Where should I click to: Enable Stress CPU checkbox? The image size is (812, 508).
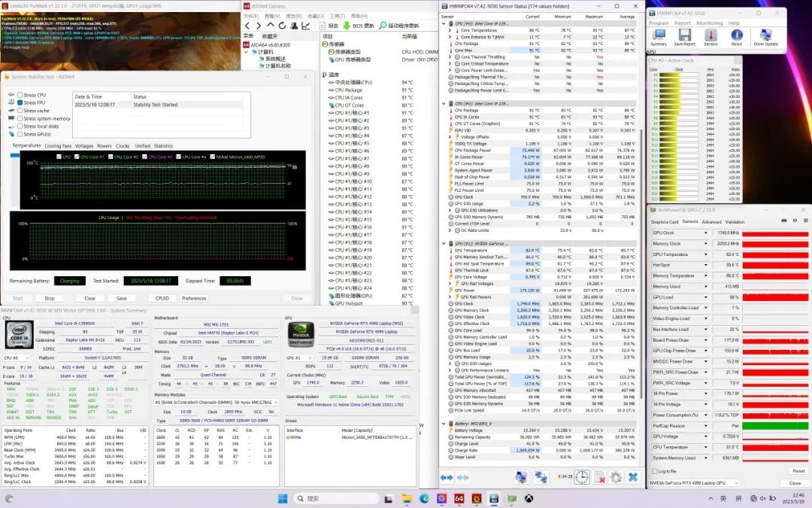click(x=20, y=95)
